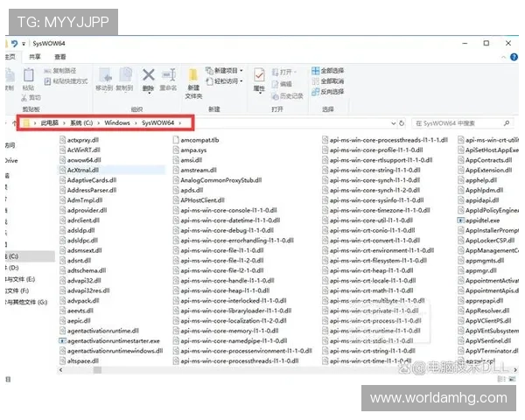525x420 pixels.
Task: Click the Delete (删除) red X icon
Action: 148,77
